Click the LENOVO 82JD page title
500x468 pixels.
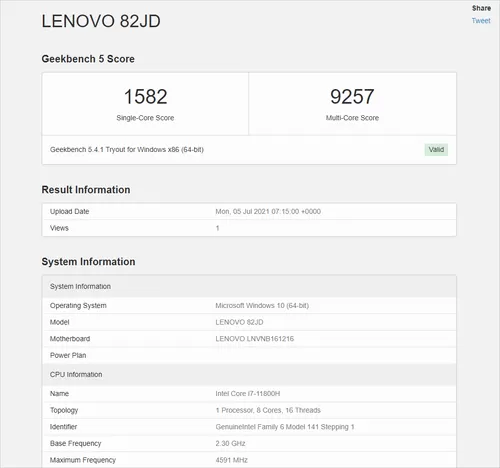[x=101, y=21]
